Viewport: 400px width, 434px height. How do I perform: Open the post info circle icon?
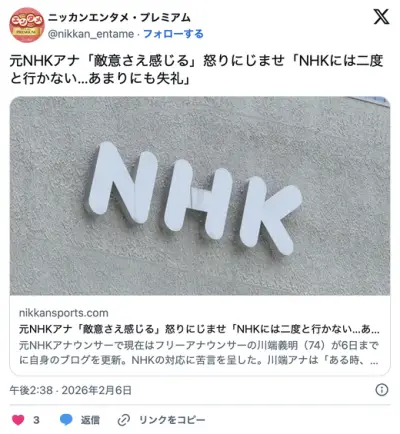point(382,390)
